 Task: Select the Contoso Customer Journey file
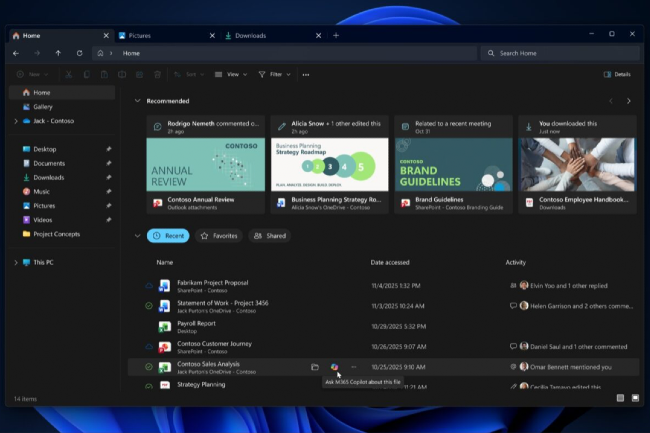click(383, 347)
